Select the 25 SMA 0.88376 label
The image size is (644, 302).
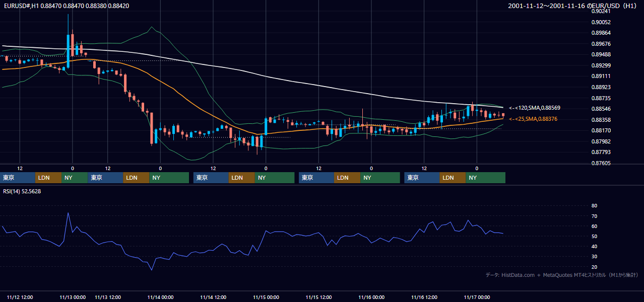pyautogui.click(x=533, y=119)
